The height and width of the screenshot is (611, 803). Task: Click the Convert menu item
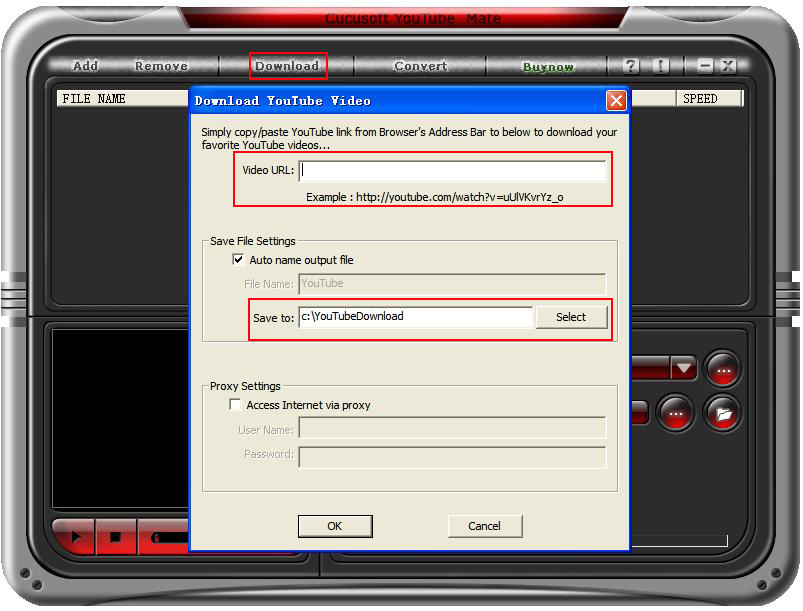(421, 67)
